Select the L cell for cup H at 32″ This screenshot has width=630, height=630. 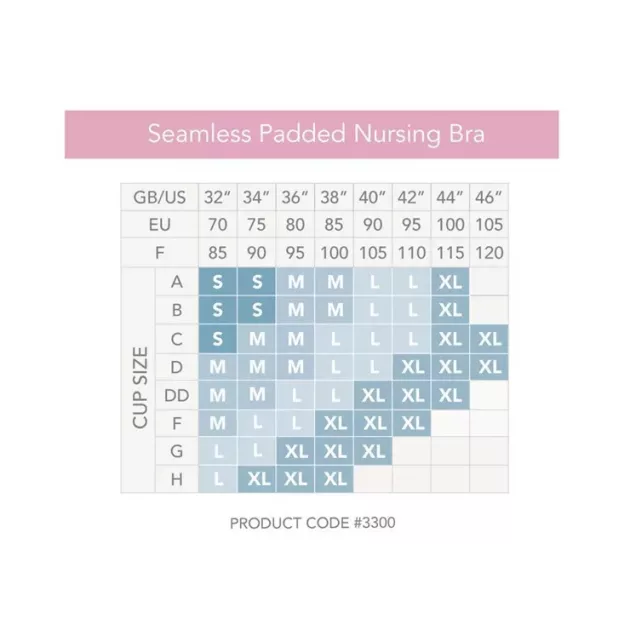(x=218, y=479)
